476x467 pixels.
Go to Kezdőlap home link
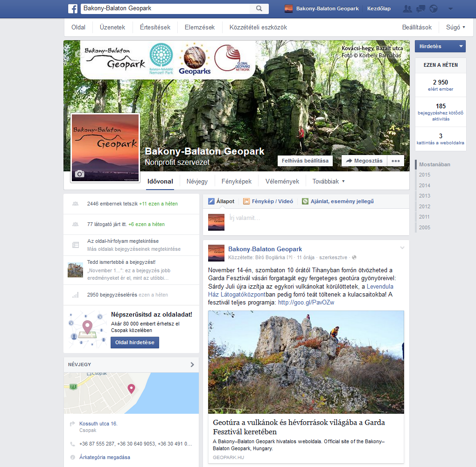[x=379, y=8]
